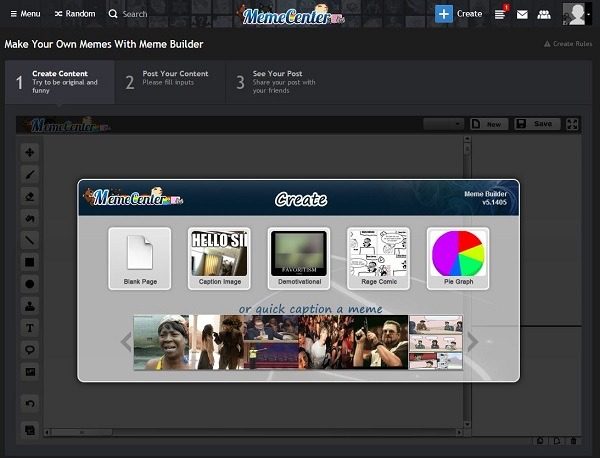The width and height of the screenshot is (600, 458).
Task: Click the horizontal scrollbar thumb under canvas
Action: point(82,432)
